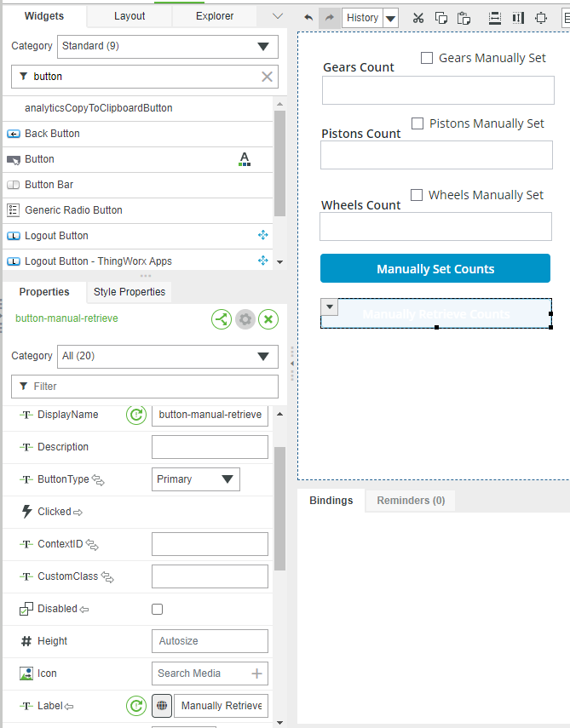This screenshot has height=728, width=570.
Task: Click the globe icon beside the Label field
Action: (162, 706)
